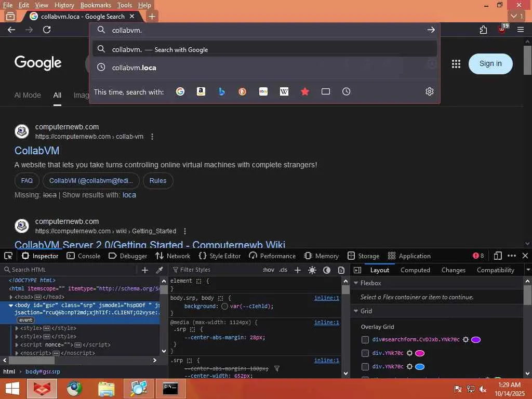
Task: Open the FAQ sitelink chip
Action: point(27,181)
